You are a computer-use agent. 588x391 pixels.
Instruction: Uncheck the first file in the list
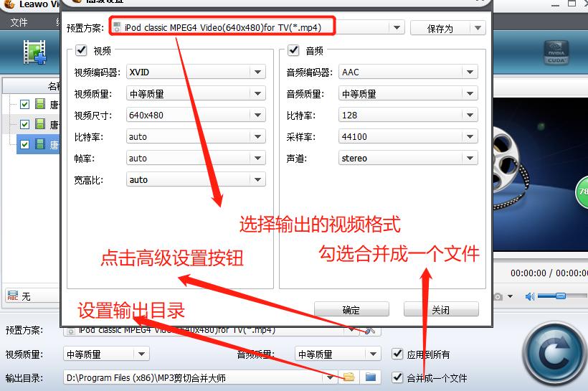[25, 104]
